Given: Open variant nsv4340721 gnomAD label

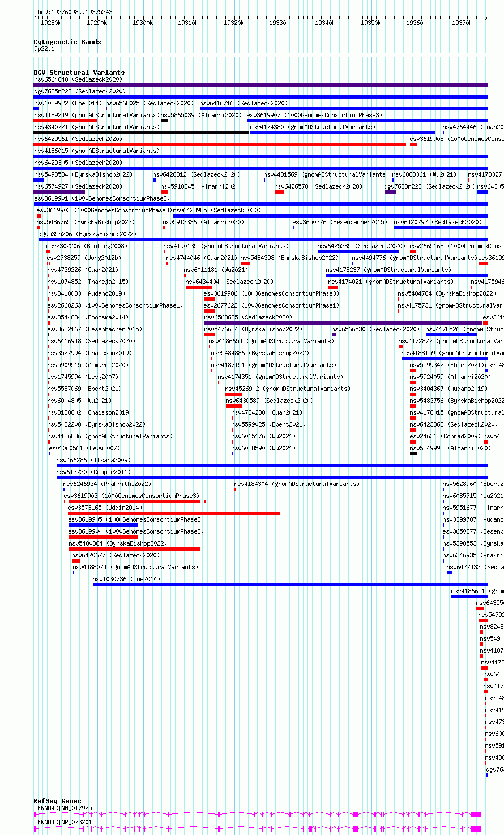Looking at the screenshot, I should click(97, 127).
